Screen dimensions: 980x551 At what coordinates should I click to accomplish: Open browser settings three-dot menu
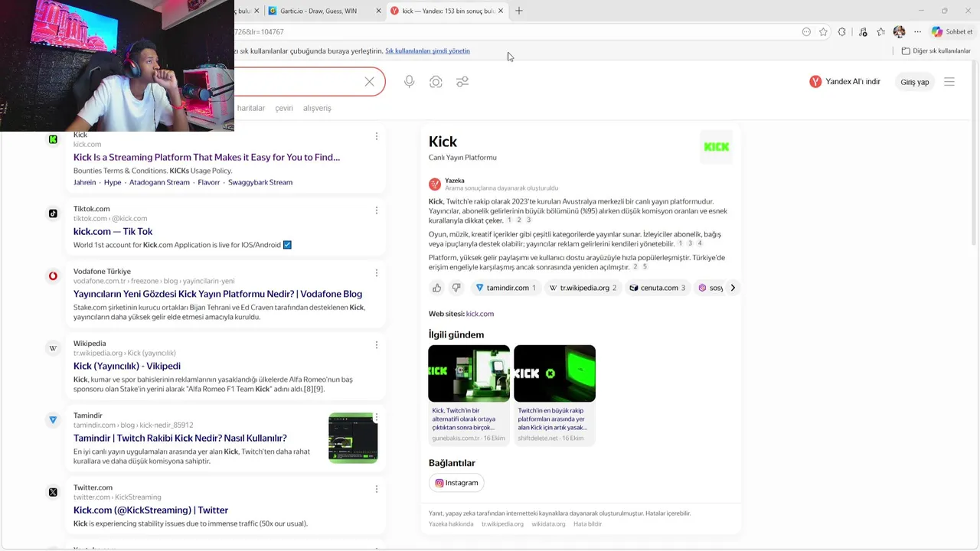pos(917,32)
